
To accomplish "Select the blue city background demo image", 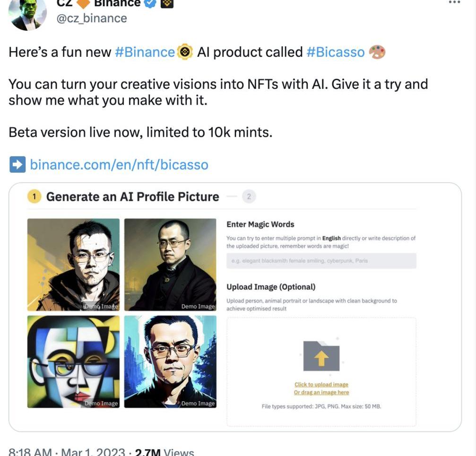I will coord(170,361).
